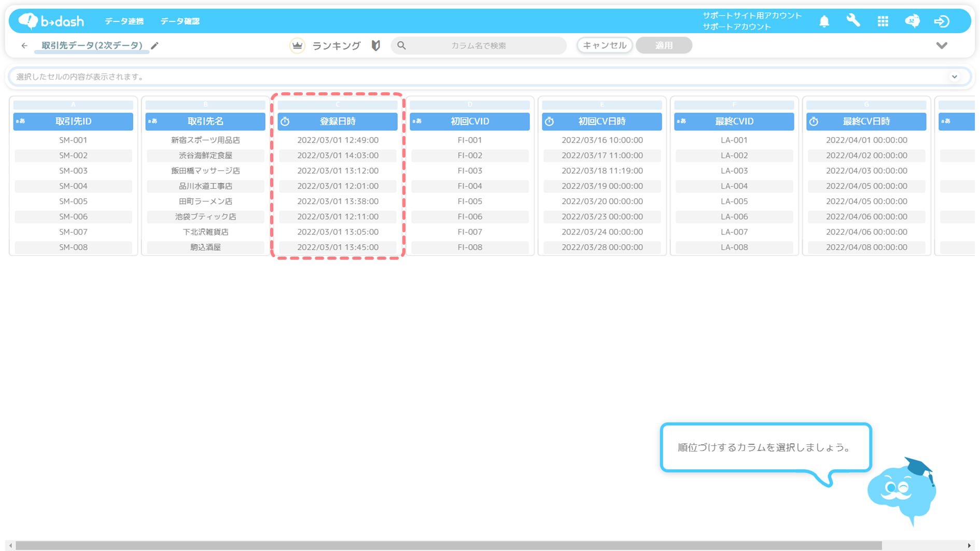
Task: Click cell 2022/03/16 10:00:00
Action: 602,140
